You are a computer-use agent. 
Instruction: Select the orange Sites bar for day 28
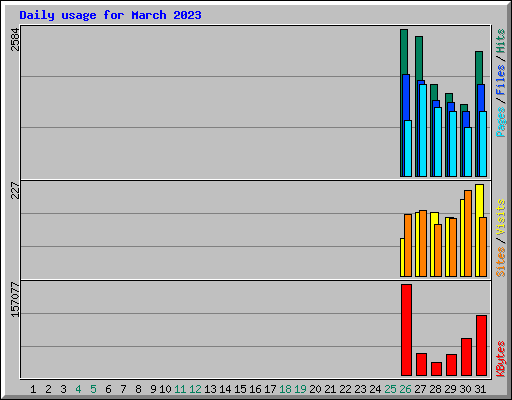pyautogui.click(x=438, y=250)
